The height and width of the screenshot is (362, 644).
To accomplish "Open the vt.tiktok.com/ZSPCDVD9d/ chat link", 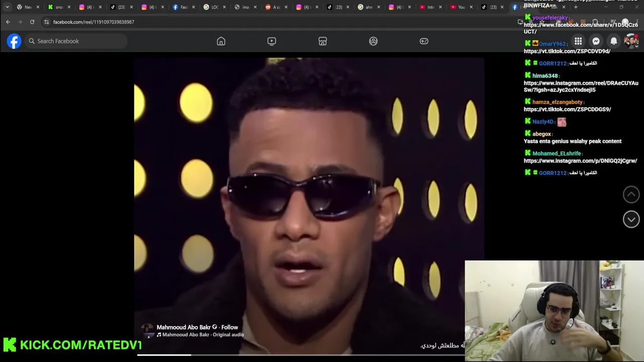I will point(567,51).
